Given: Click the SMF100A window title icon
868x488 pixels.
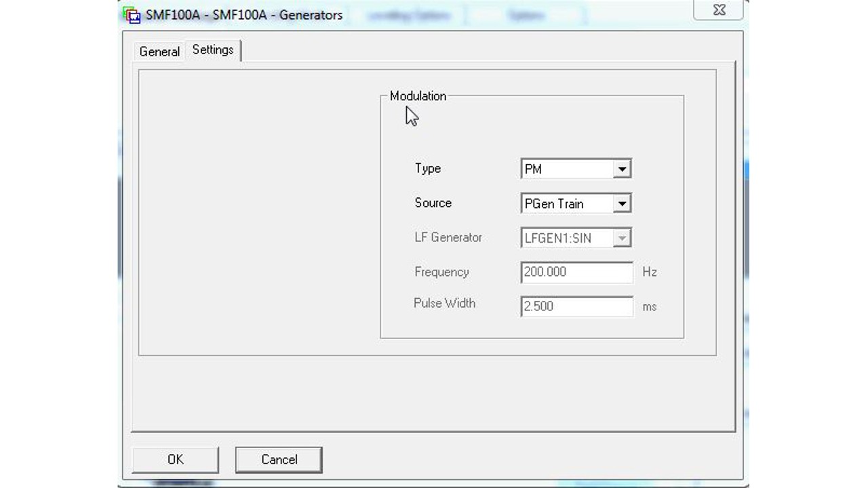Looking at the screenshot, I should (x=132, y=15).
